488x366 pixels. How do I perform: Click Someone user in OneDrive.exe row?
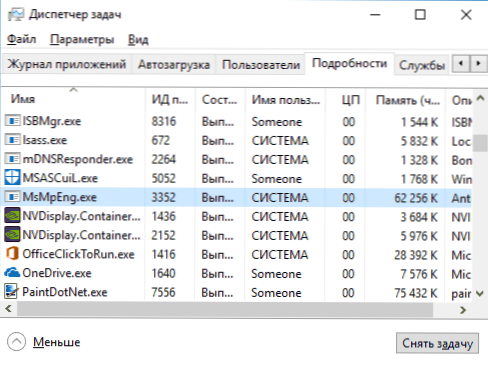pyautogui.click(x=276, y=274)
